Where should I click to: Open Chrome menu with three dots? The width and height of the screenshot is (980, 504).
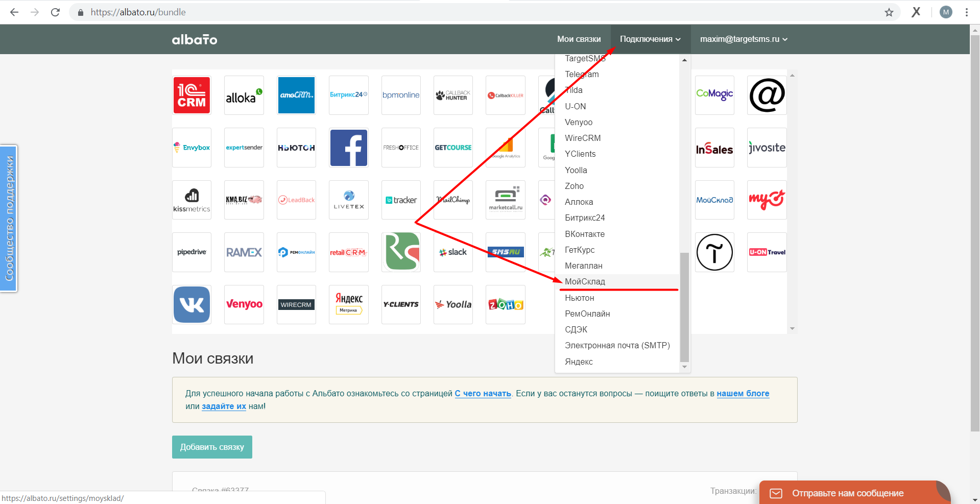pyautogui.click(x=967, y=12)
